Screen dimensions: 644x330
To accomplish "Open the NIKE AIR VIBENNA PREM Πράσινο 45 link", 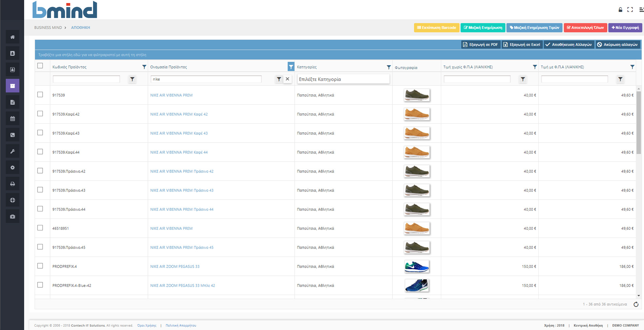I will (x=182, y=247).
